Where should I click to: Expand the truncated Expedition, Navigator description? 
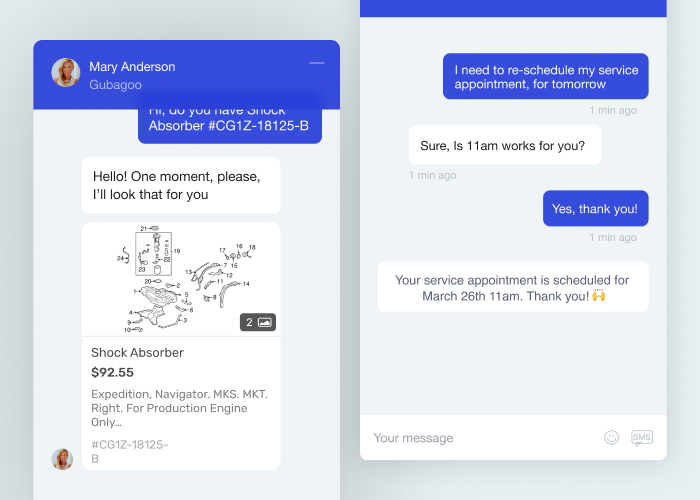pos(179,408)
